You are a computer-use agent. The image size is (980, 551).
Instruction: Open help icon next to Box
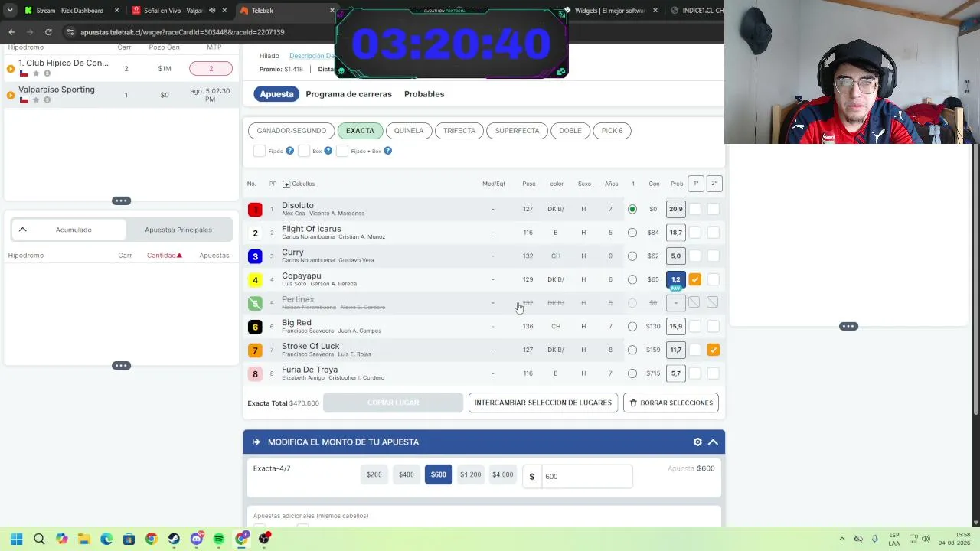pos(328,151)
